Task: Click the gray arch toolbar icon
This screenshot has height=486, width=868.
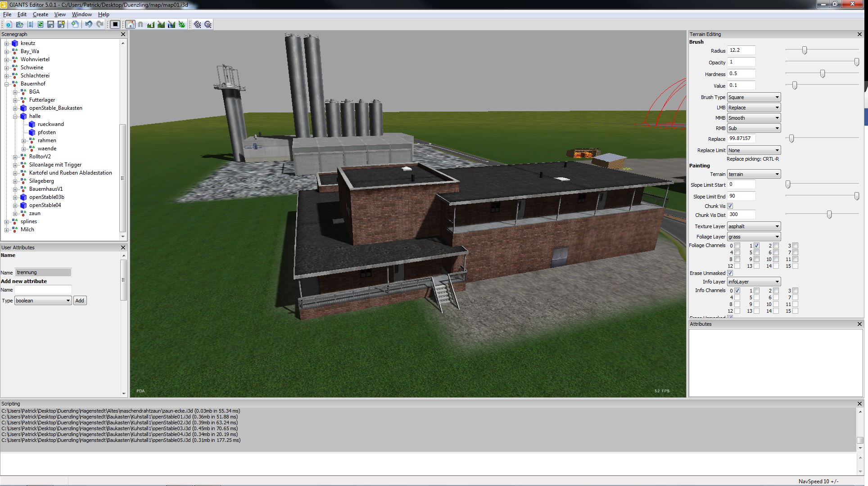Action: (x=140, y=24)
